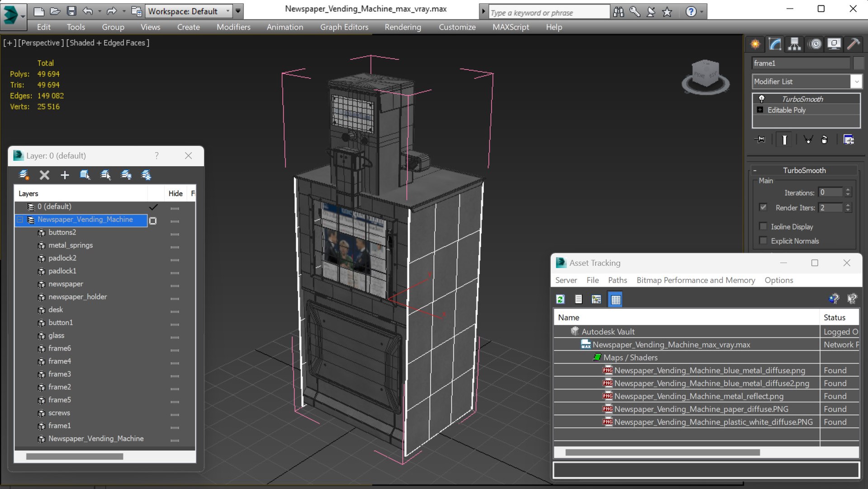Click the Undo arrow icon

click(88, 11)
